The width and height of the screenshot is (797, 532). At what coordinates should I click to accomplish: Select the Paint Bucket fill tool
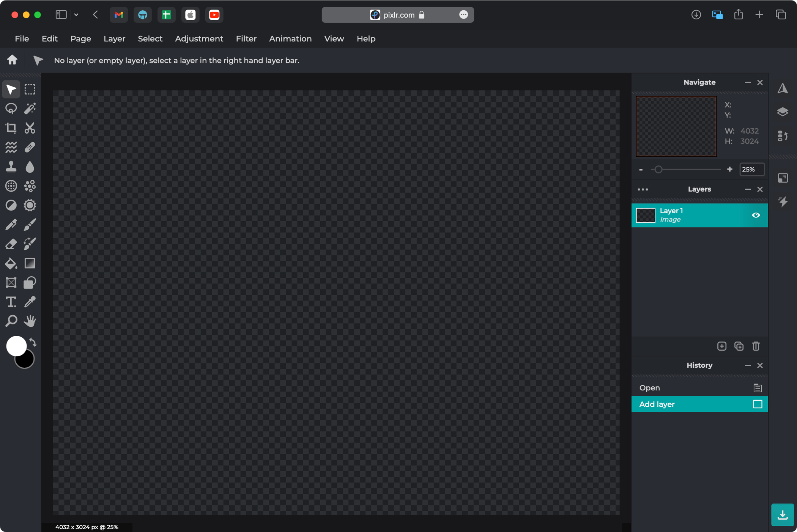pyautogui.click(x=11, y=263)
